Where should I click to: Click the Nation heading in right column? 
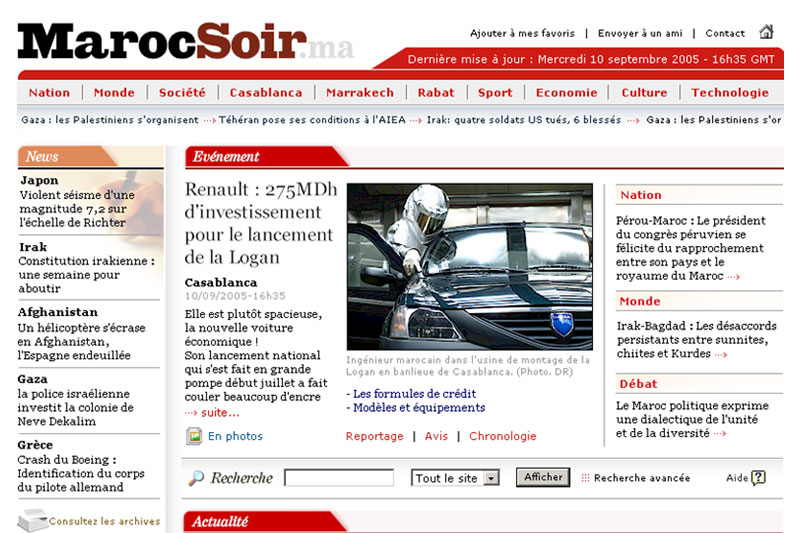point(641,195)
